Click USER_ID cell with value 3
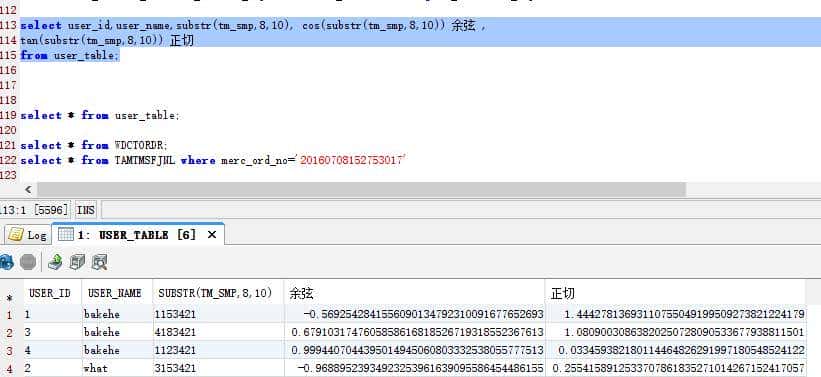Screen dimensions: 821x377 [52, 332]
